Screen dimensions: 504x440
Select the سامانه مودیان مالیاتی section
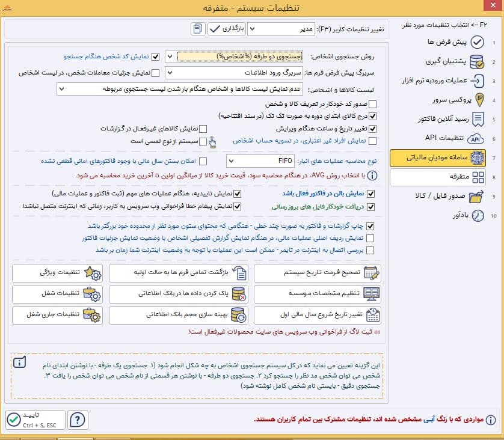(x=438, y=157)
